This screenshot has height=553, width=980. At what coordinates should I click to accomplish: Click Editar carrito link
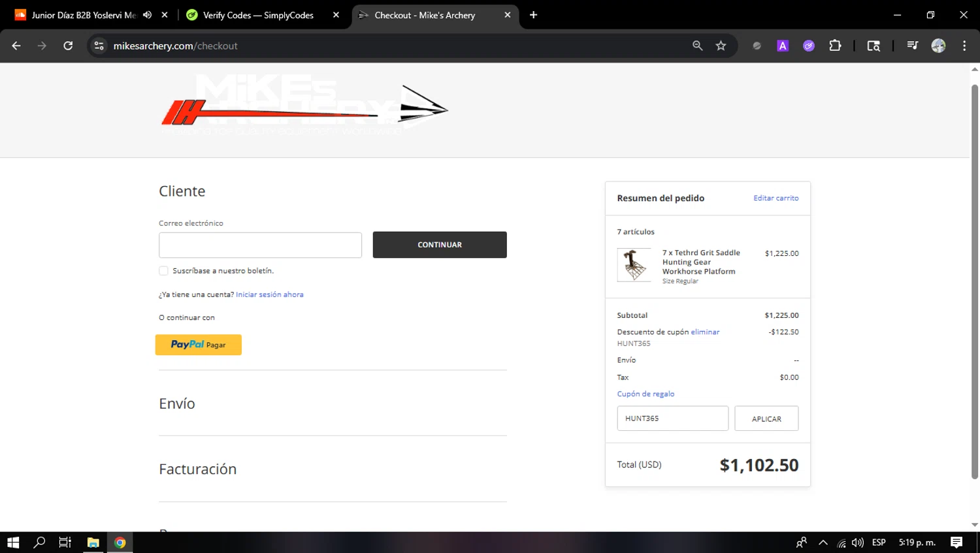pos(776,198)
